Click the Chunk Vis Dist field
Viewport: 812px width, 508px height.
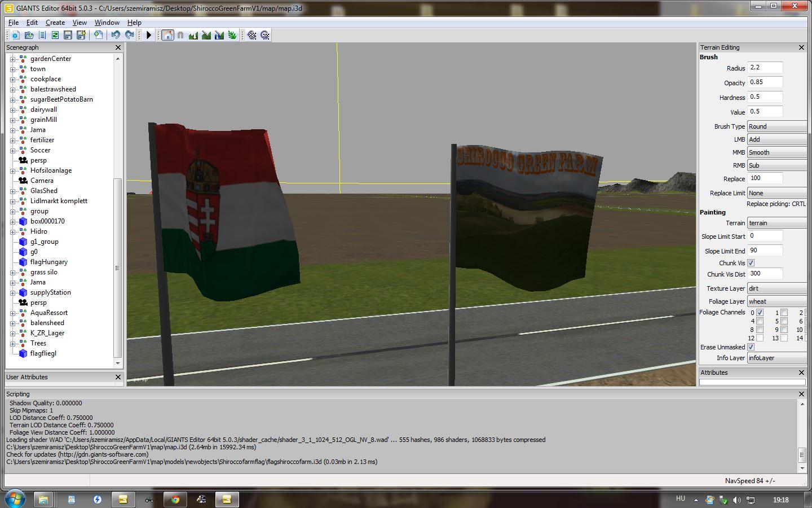765,274
